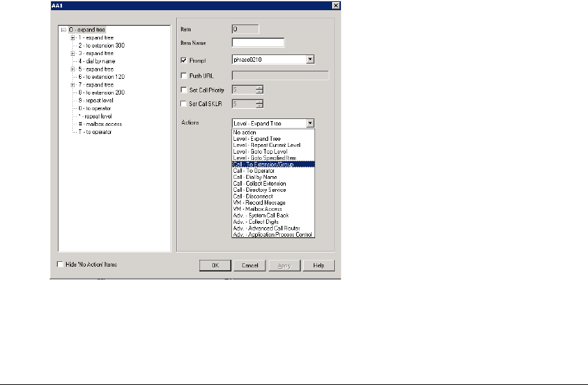Collapse the root '0 - expand tree' node
Viewport: 588px width, 385px height.
point(63,30)
